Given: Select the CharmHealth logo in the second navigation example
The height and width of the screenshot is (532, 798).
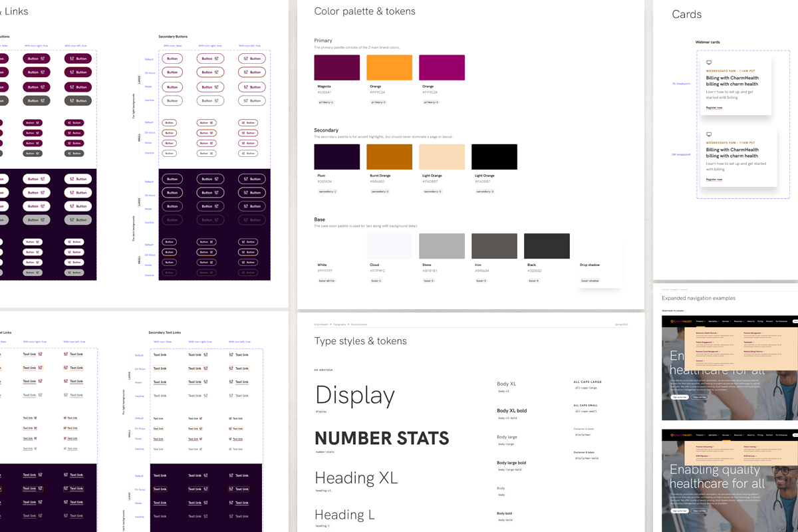Looking at the screenshot, I should 682,435.
